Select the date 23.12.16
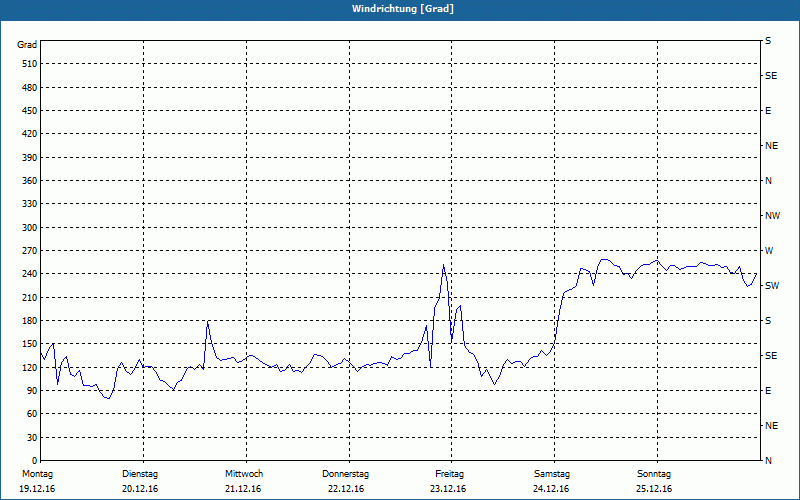Image resolution: width=800 pixels, height=500 pixels. coord(448,489)
